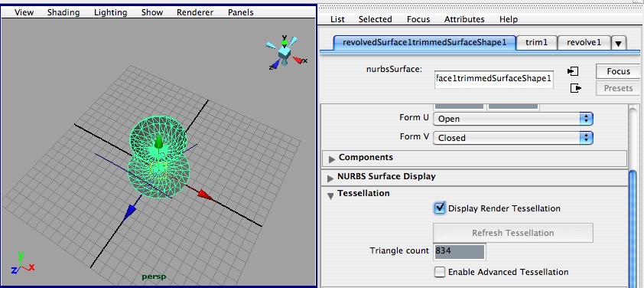
Task: Switch to the trim1 tab
Action: click(536, 42)
